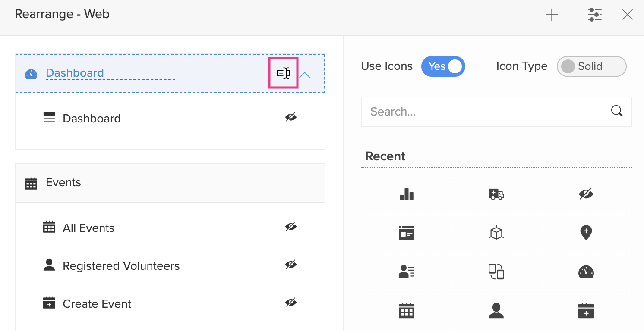Turn off the Use Icons toggle
Image resolution: width=644 pixels, height=331 pixels.
tap(443, 66)
